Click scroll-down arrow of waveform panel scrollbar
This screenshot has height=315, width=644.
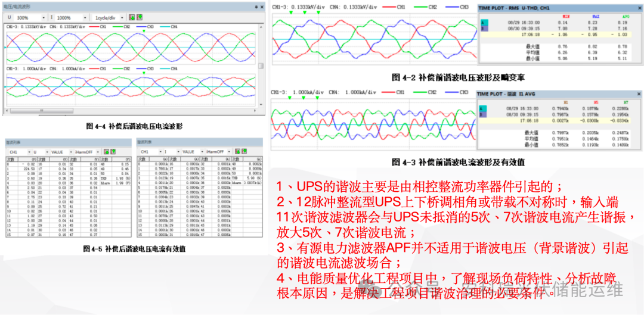point(261,105)
